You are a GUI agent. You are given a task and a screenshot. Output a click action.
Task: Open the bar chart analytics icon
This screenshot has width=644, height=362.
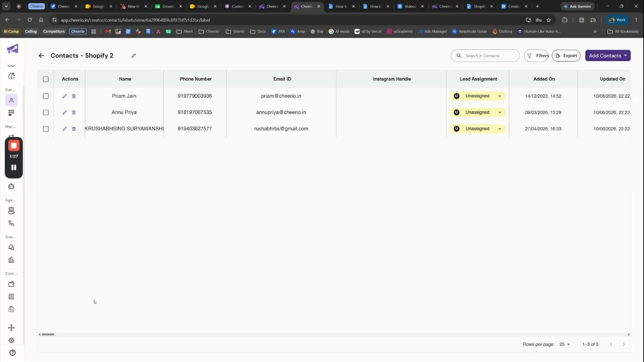[11, 260]
